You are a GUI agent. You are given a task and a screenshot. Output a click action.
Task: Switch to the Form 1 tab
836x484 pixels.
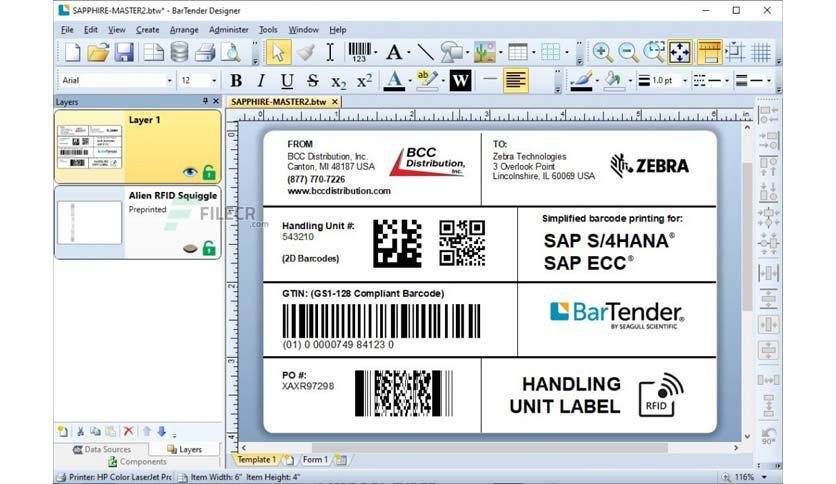(x=315, y=459)
